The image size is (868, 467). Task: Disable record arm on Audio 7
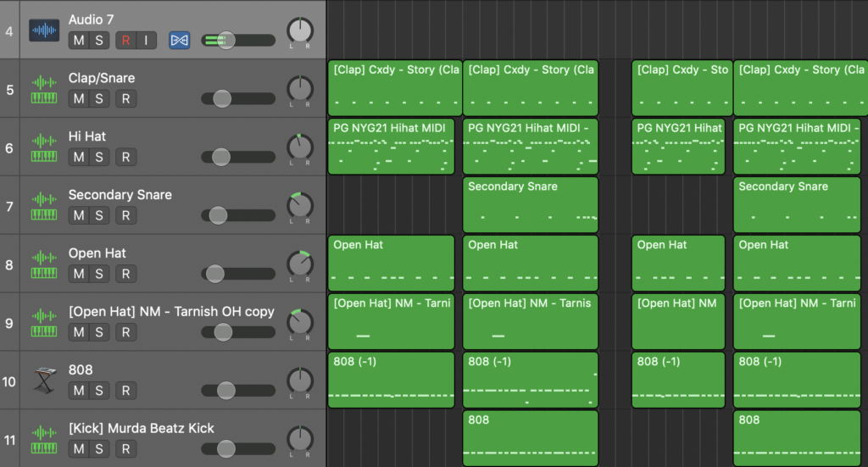click(x=125, y=41)
